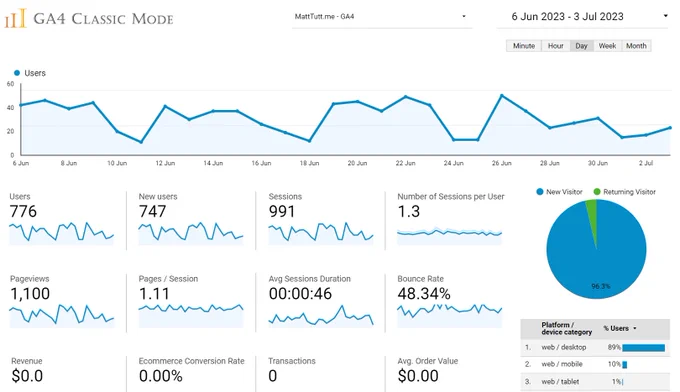Open the date range picker dropdown
680x392 pixels.
coord(582,16)
